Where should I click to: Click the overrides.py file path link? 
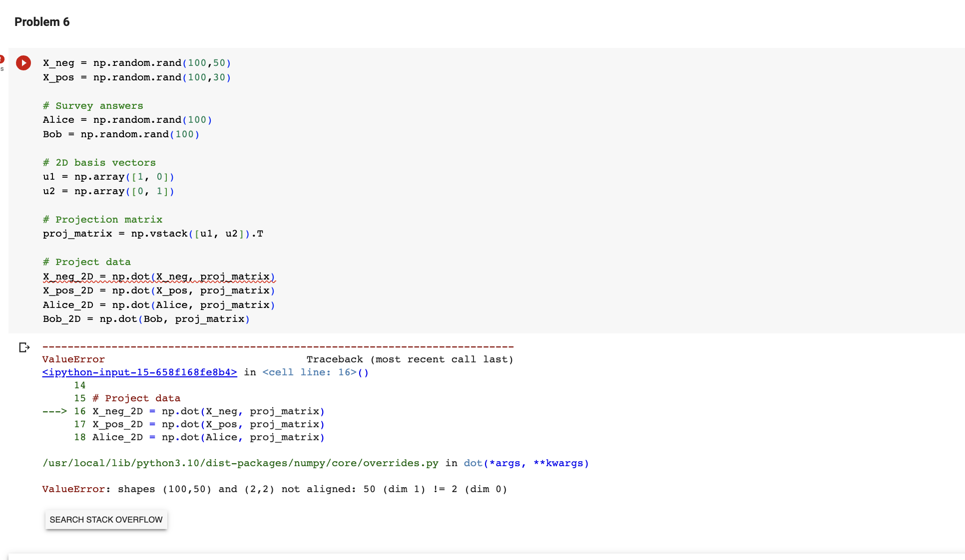pyautogui.click(x=240, y=463)
